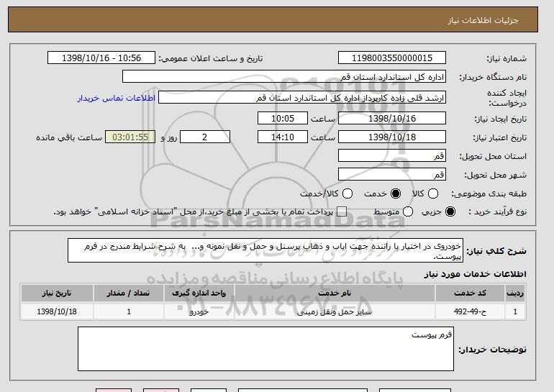Click the خودرو unit cell
The width and height of the screenshot is (554, 392).
[199, 311]
